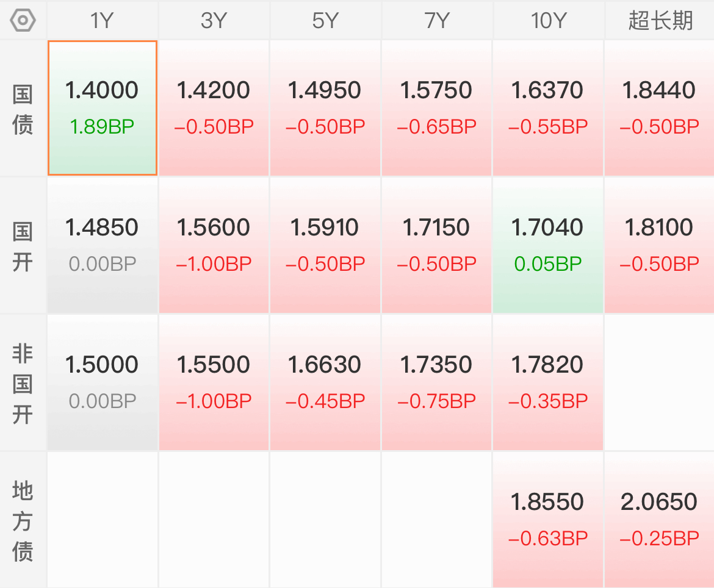Viewport: 714px width, 588px height.
Task: Select the 1Y column header
Action: 102,21
